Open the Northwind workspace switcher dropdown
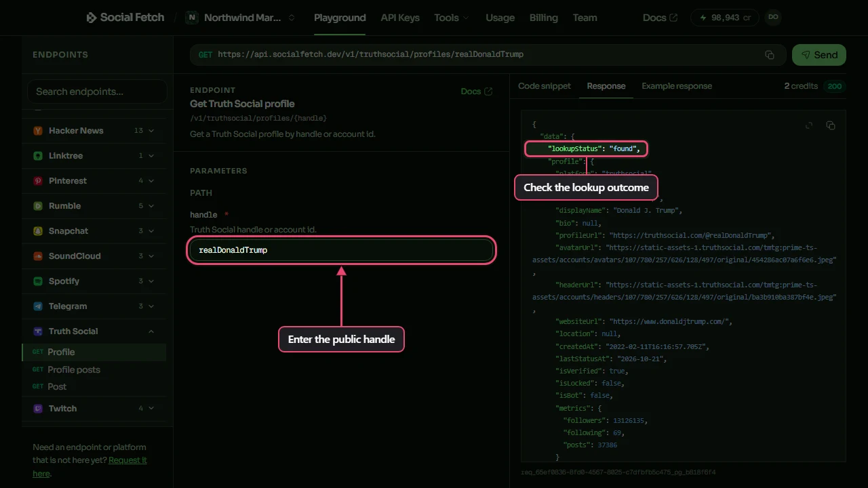The image size is (868, 488). [242, 18]
